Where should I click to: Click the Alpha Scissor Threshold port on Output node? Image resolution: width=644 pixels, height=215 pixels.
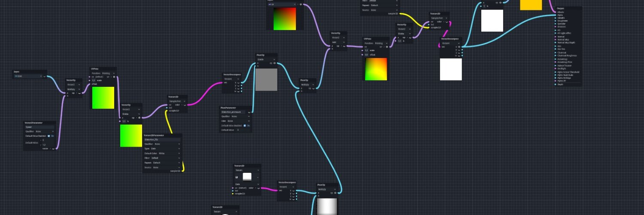click(x=555, y=72)
